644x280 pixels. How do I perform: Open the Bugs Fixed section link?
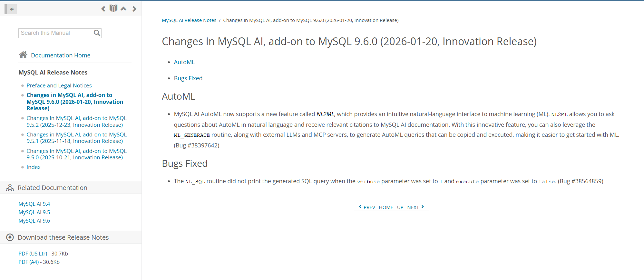coord(188,78)
